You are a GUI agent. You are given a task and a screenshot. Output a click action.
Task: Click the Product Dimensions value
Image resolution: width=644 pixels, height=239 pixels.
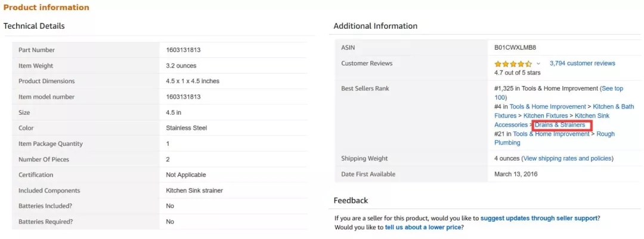pos(193,81)
